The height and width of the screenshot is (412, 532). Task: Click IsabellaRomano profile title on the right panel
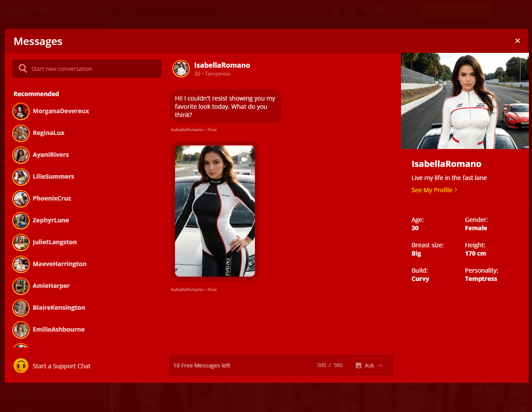[446, 164]
